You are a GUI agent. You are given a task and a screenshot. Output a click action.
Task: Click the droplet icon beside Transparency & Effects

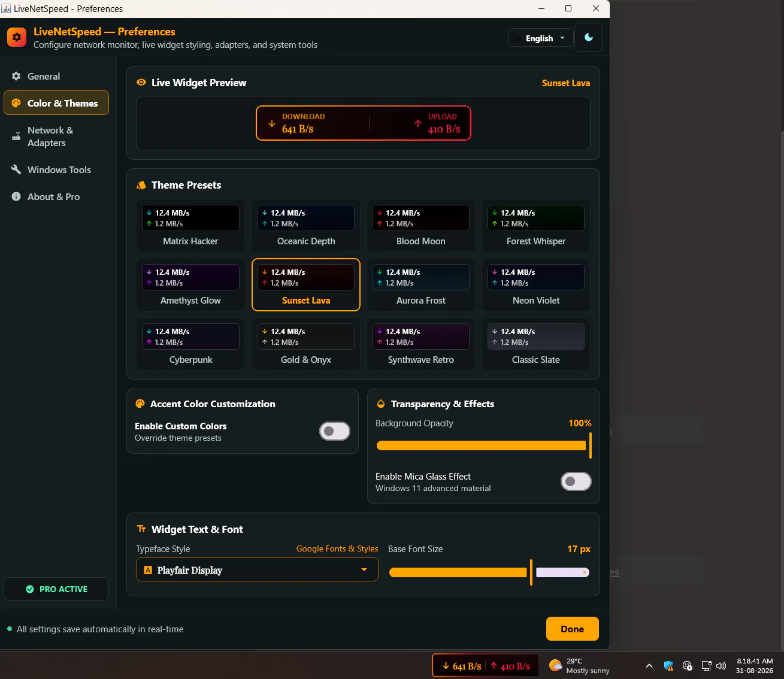point(380,404)
